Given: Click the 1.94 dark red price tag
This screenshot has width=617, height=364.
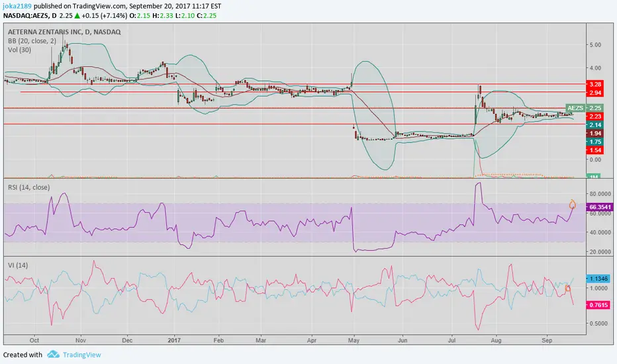Looking at the screenshot, I should click(x=595, y=134).
